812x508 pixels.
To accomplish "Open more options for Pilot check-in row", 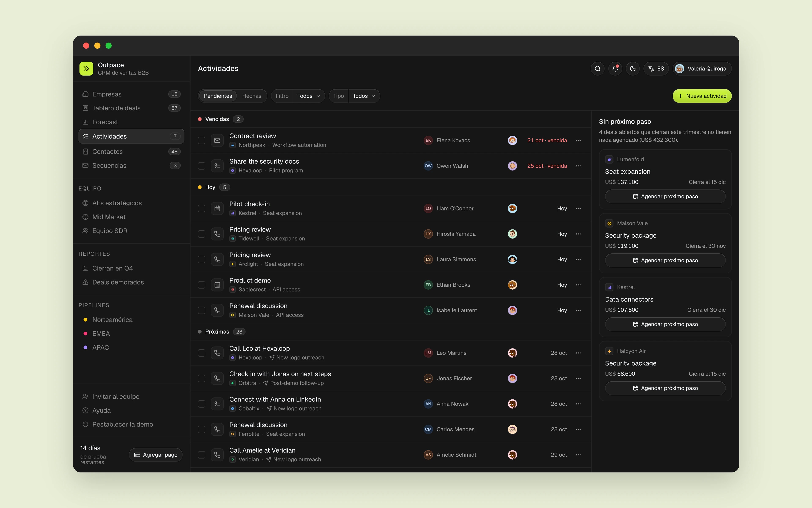I will tap(578, 208).
